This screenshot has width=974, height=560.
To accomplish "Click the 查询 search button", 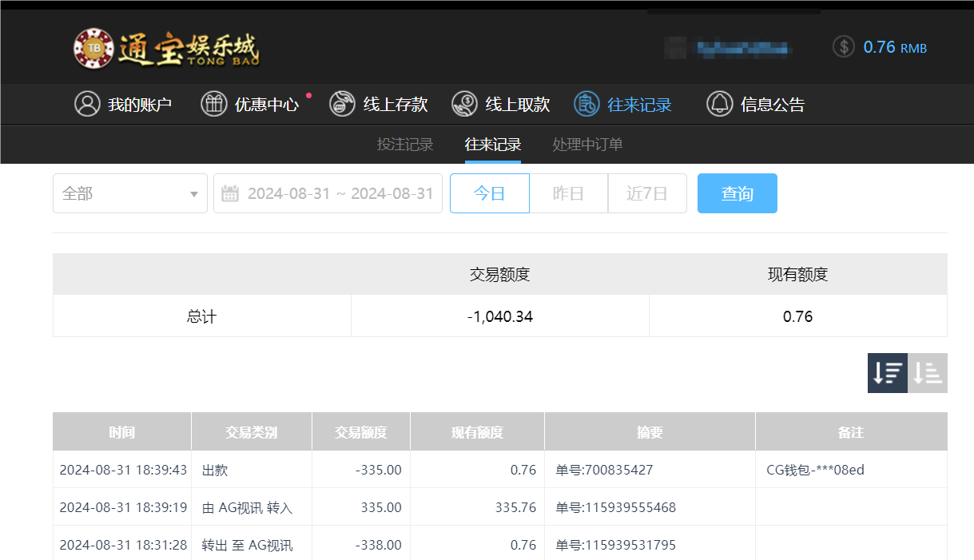I will (737, 193).
